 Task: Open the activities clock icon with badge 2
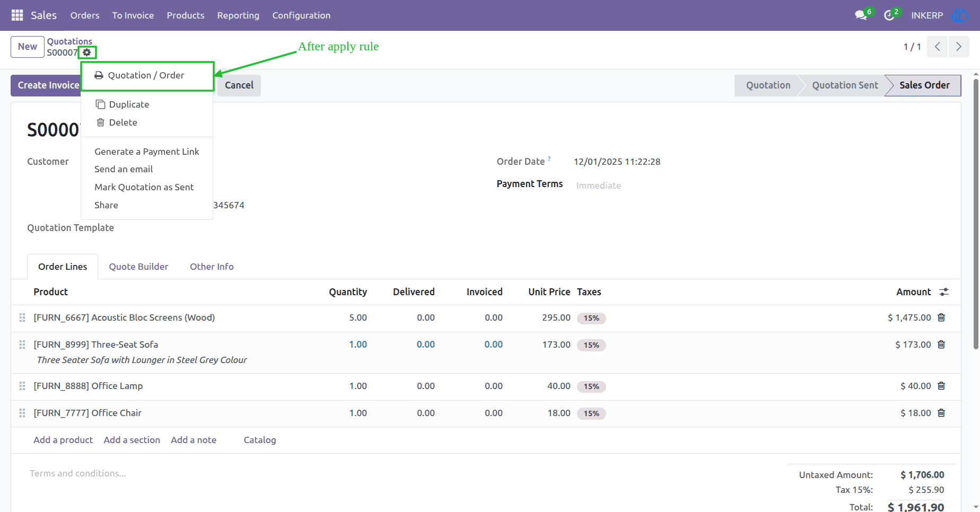coord(889,15)
